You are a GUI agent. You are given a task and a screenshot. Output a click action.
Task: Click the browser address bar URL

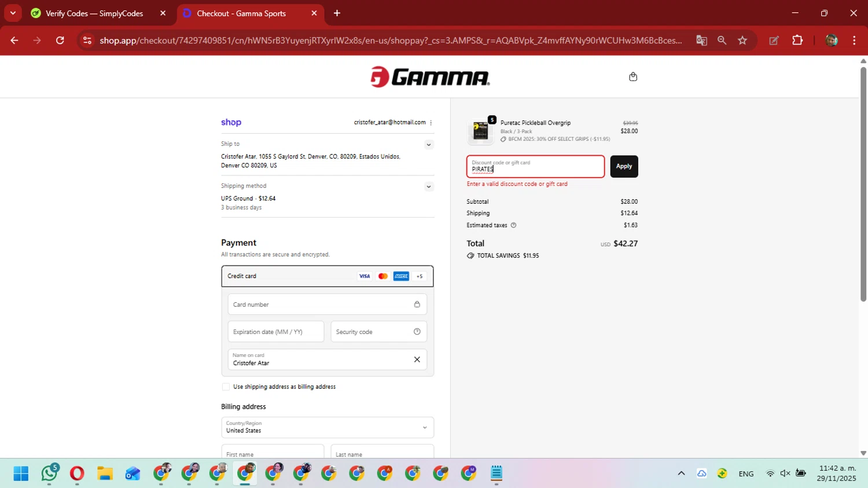(x=391, y=41)
